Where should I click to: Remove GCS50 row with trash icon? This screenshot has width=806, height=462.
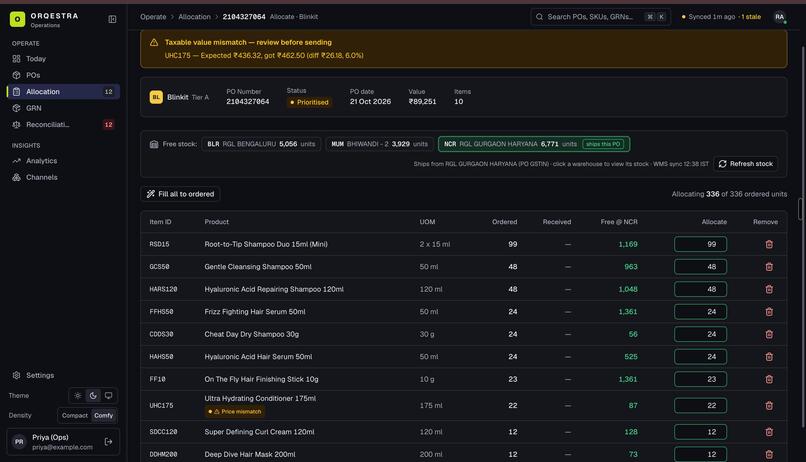pyautogui.click(x=769, y=267)
